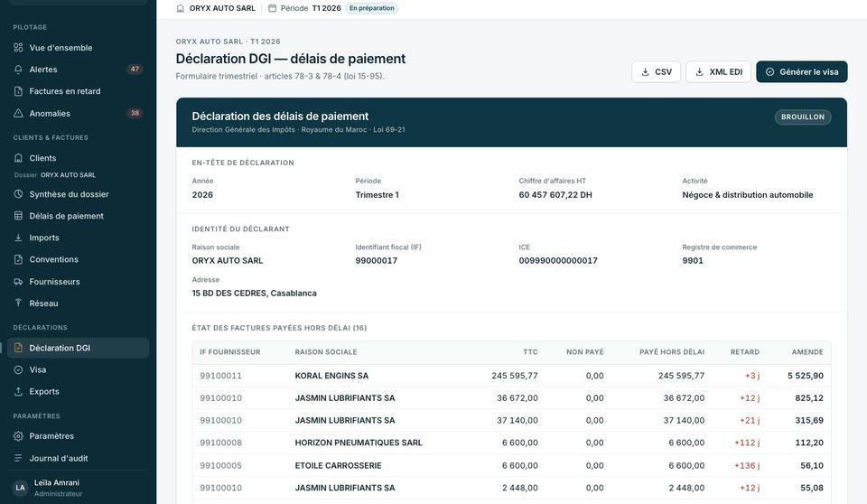Click the 825,12 amende value

(x=809, y=397)
